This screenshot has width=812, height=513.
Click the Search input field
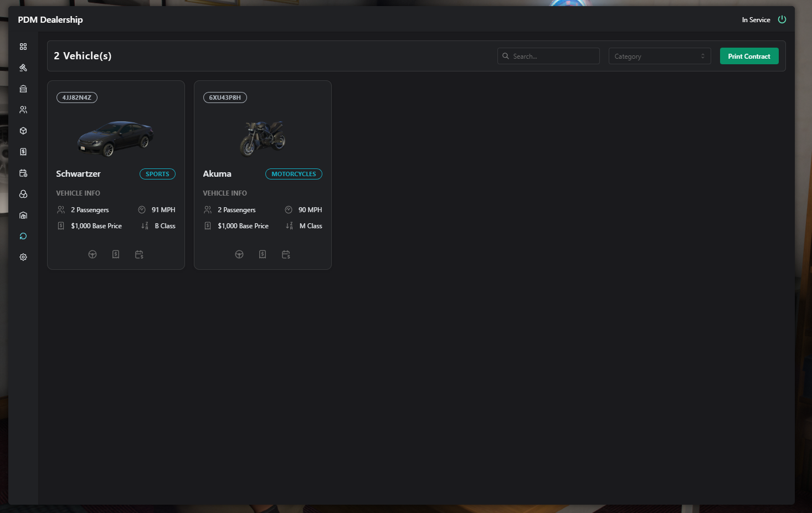point(548,56)
